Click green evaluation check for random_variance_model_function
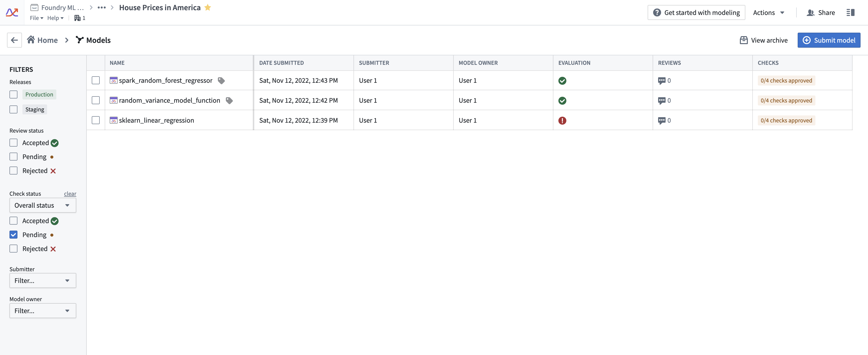 (562, 100)
